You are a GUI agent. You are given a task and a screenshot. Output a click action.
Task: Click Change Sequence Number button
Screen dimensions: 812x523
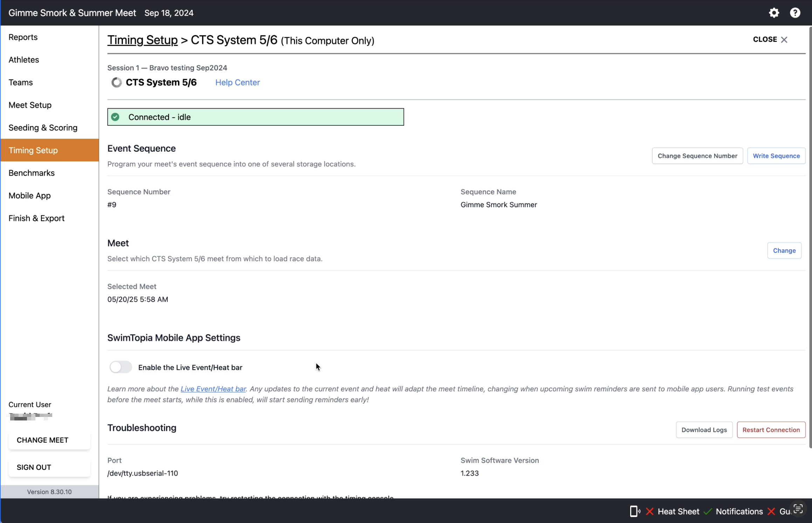(x=697, y=156)
